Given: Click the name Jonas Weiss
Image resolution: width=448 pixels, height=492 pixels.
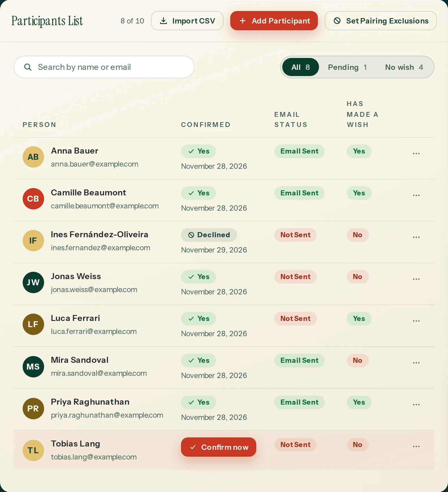Looking at the screenshot, I should (76, 276).
